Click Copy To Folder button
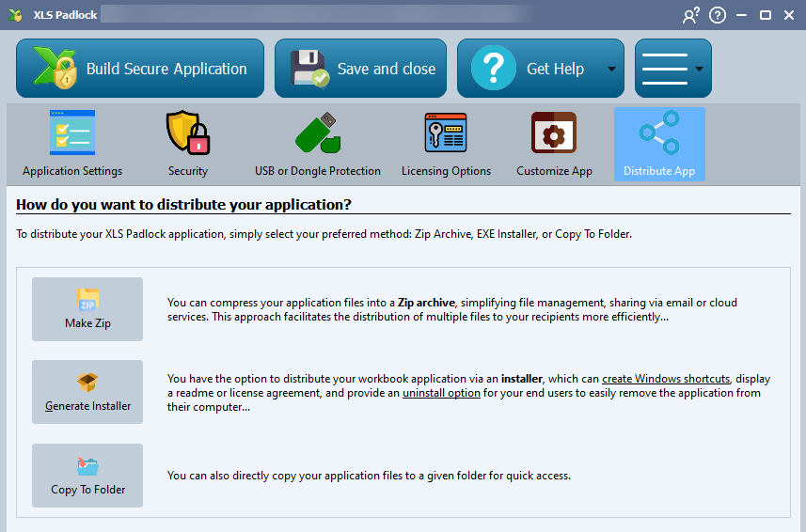This screenshot has height=532, width=806. 87,476
